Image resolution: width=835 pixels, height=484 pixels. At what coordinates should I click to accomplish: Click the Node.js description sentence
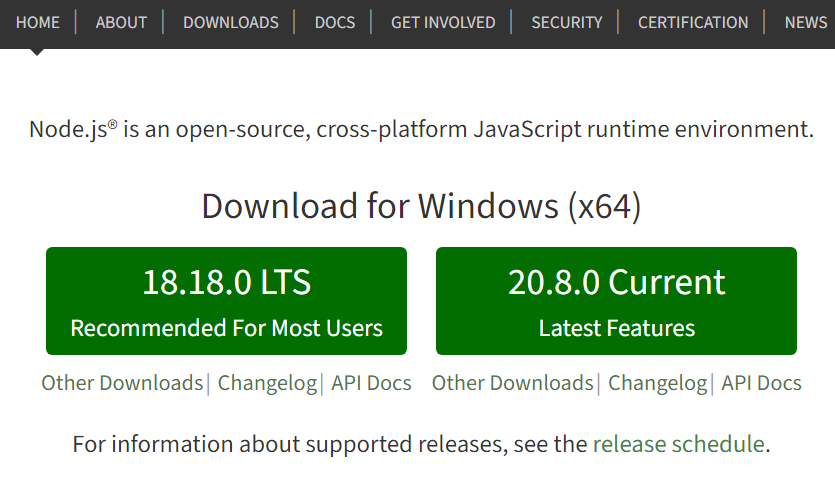[x=421, y=129]
